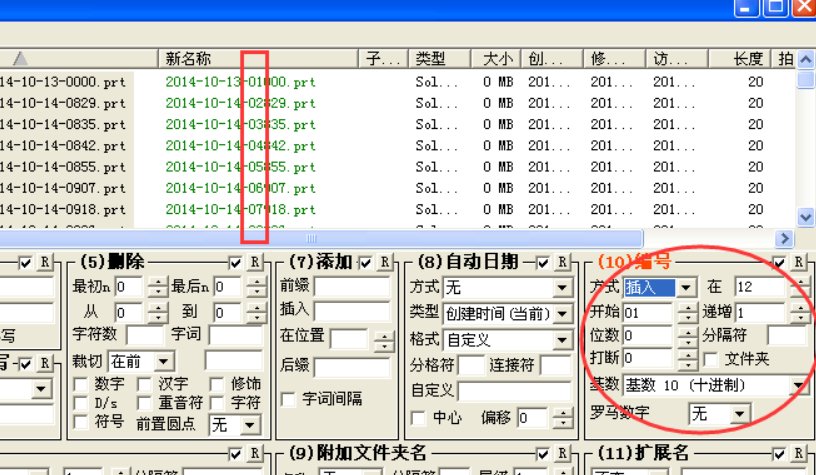Enable the 字词间隔 checkbox
The height and width of the screenshot is (475, 816).
[288, 400]
